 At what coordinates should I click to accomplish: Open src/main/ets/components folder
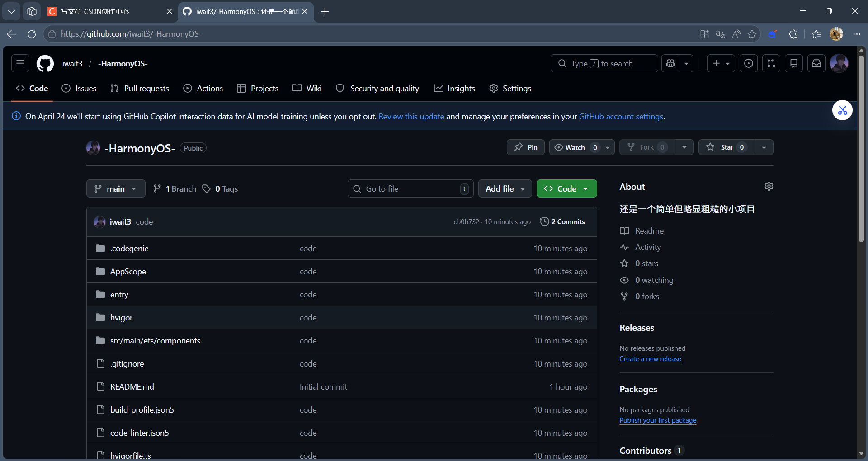[155, 341]
